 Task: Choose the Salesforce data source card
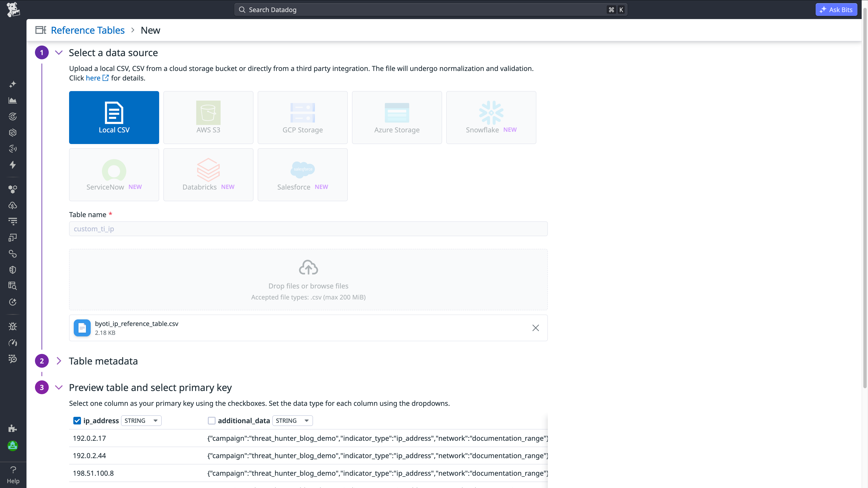tap(303, 175)
